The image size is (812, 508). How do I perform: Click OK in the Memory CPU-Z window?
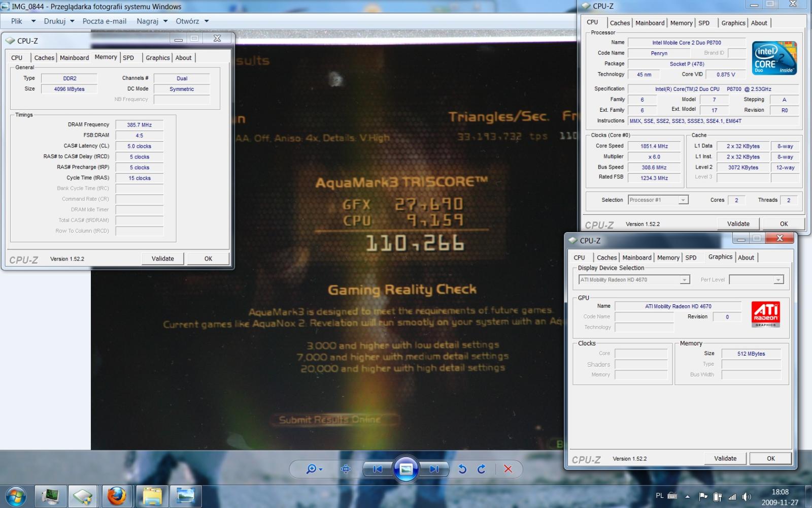208,259
